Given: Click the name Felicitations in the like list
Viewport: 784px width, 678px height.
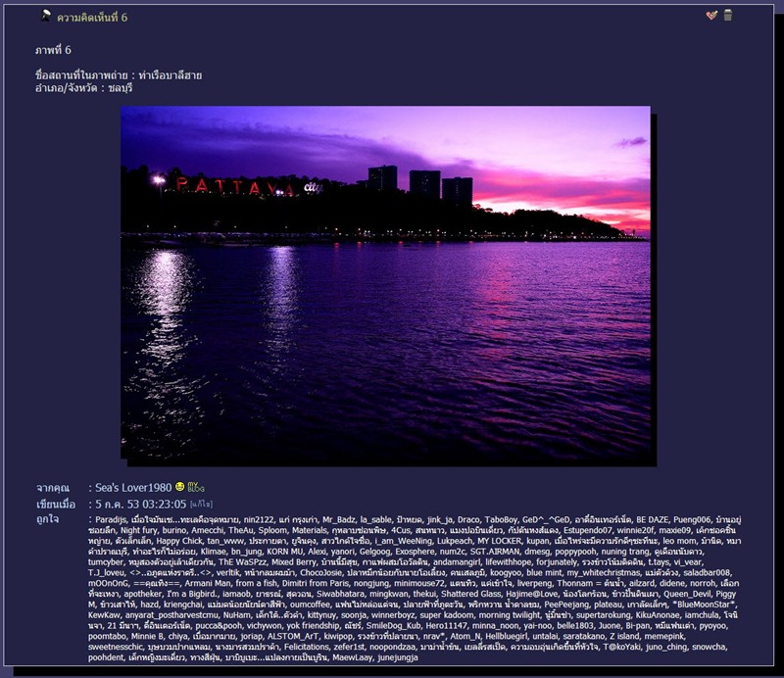Looking at the screenshot, I should pyautogui.click(x=307, y=646).
